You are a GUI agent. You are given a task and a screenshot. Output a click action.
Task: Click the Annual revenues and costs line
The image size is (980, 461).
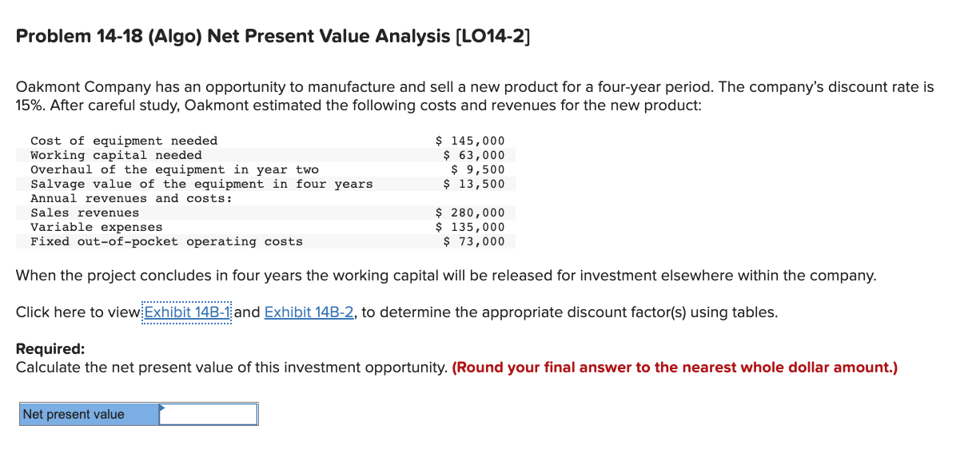130,198
